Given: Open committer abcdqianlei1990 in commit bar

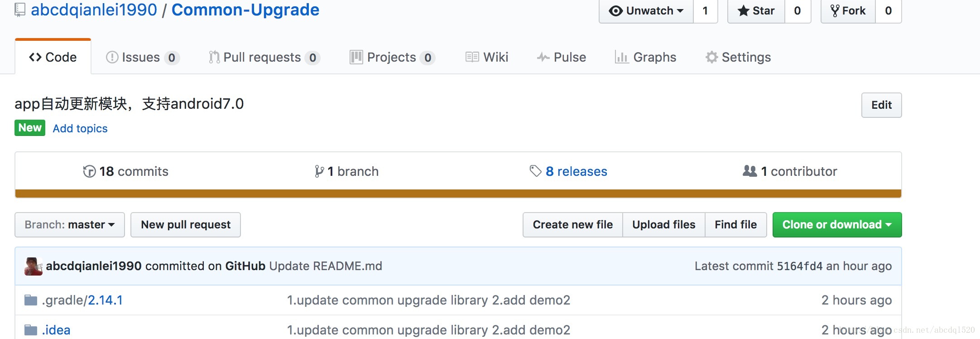Looking at the screenshot, I should click(x=94, y=266).
